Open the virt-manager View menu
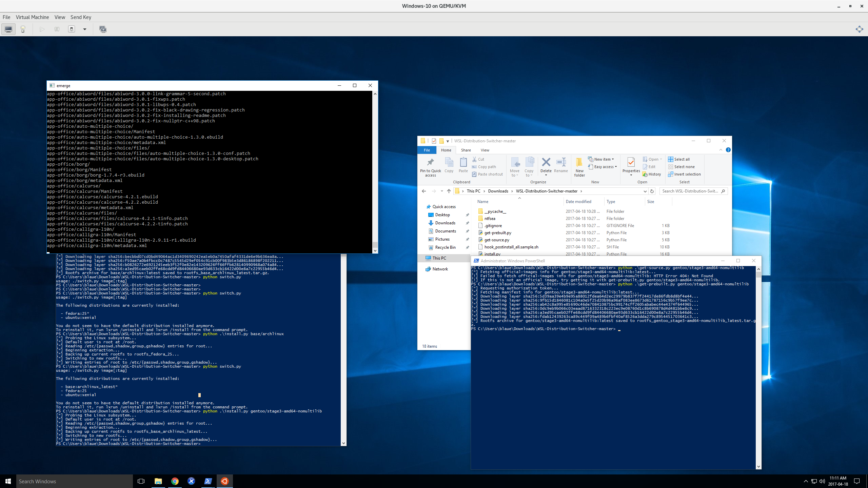 tap(60, 17)
